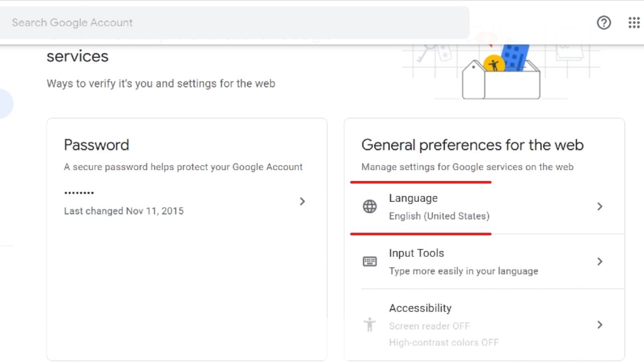
Task: Open Accessibility via the right chevron
Action: [x=600, y=325]
